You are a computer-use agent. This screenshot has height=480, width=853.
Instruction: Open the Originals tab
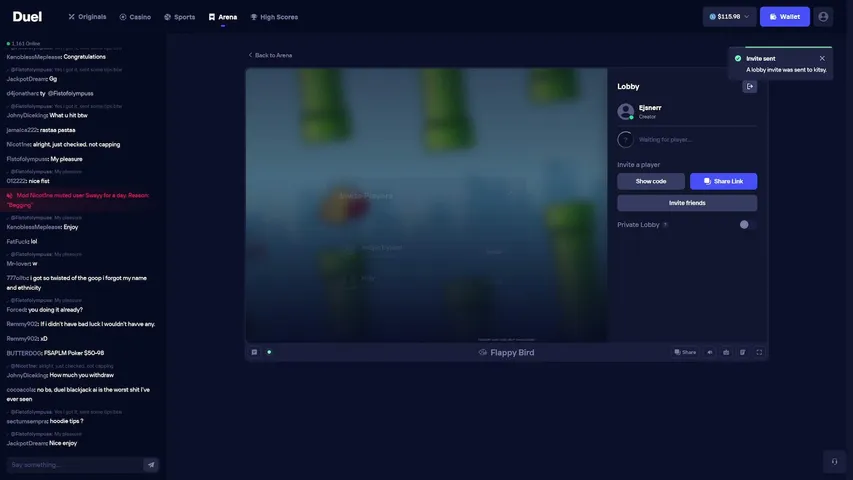click(x=87, y=17)
